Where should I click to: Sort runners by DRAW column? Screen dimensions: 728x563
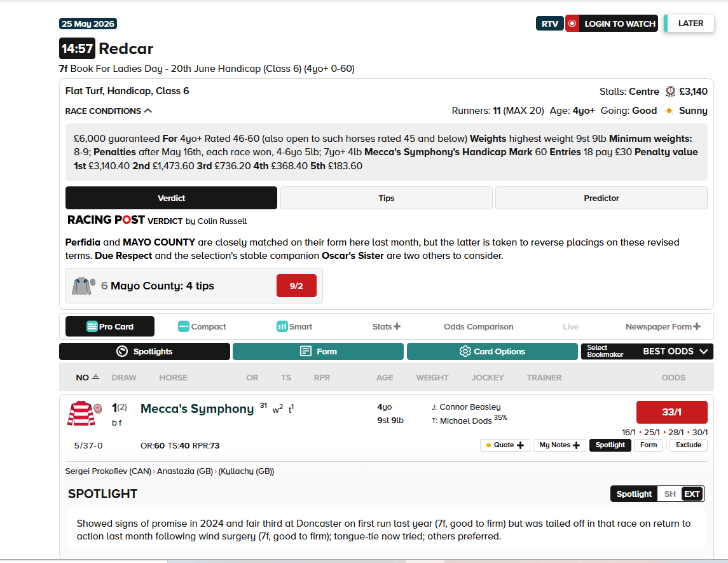click(x=124, y=378)
